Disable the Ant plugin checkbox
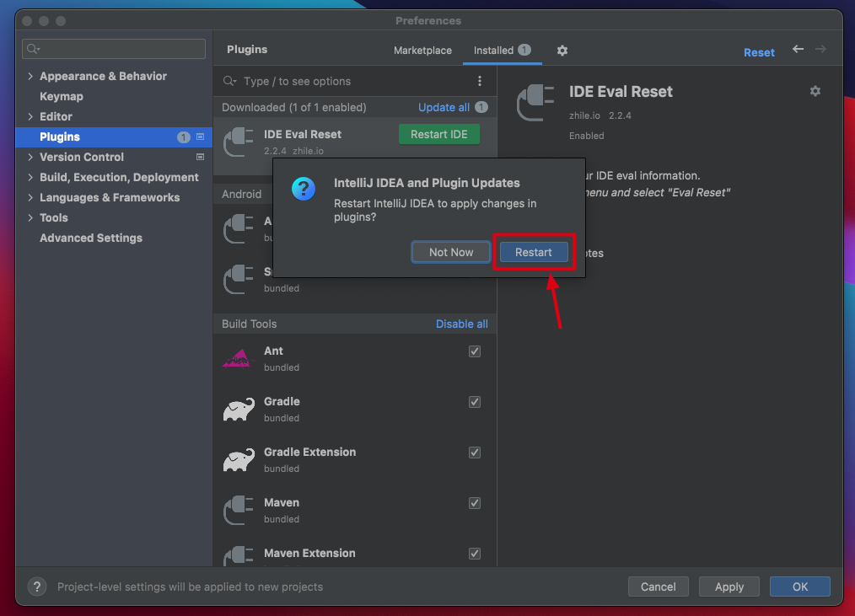The width and height of the screenshot is (855, 616). click(x=475, y=351)
